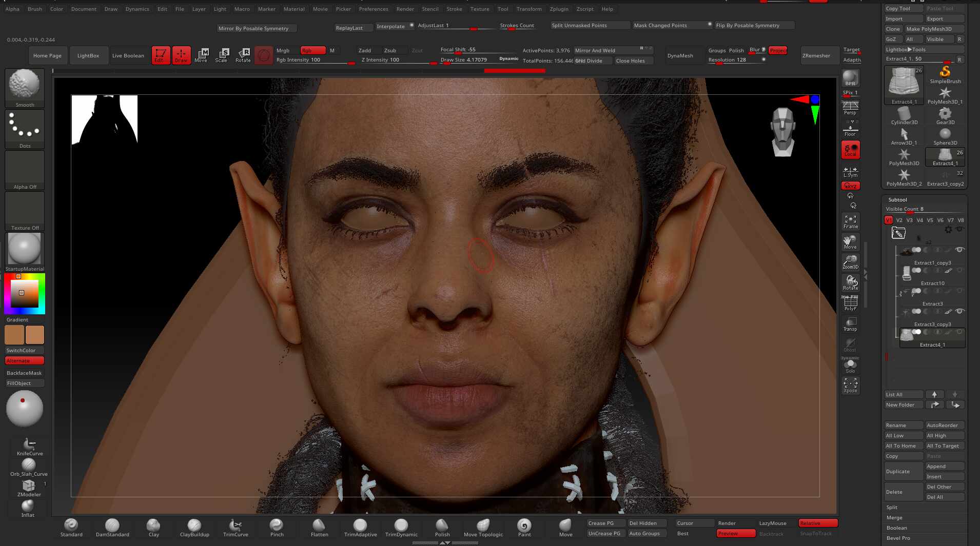This screenshot has height=546, width=980.
Task: Click the Move view navigation button
Action: pyautogui.click(x=850, y=242)
